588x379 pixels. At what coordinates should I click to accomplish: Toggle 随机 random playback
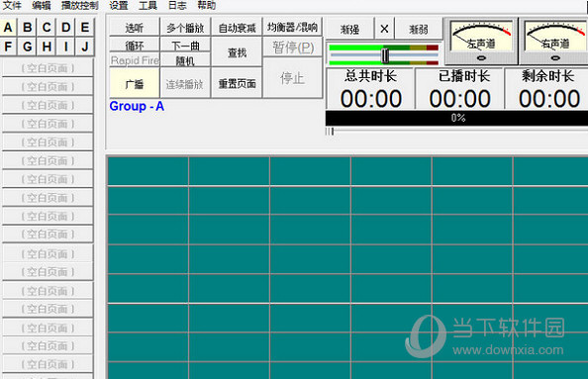click(185, 60)
